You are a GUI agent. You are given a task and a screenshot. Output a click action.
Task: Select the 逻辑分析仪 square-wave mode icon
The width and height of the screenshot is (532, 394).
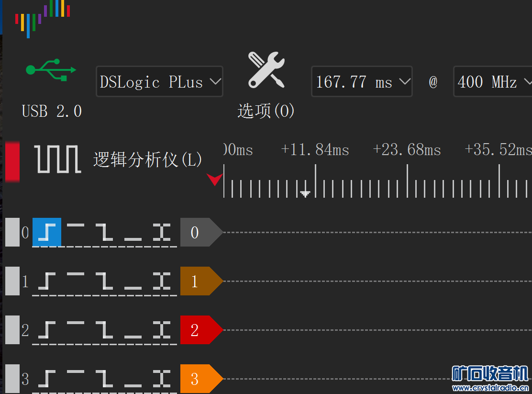(57, 159)
